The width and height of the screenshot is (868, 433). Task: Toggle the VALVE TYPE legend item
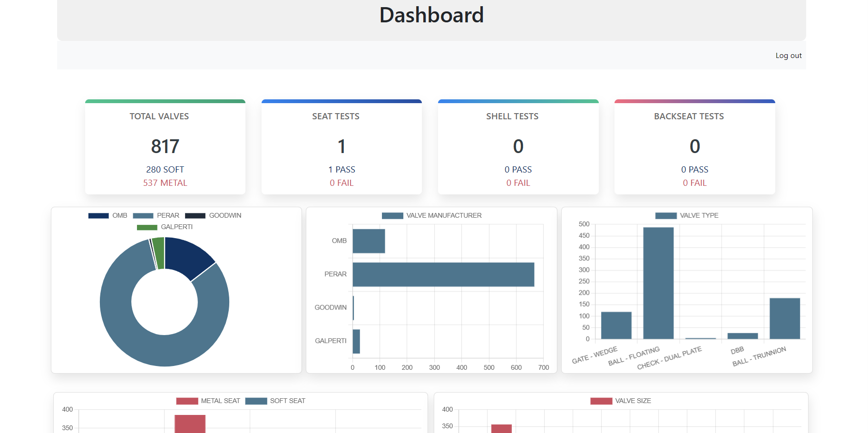click(x=687, y=216)
